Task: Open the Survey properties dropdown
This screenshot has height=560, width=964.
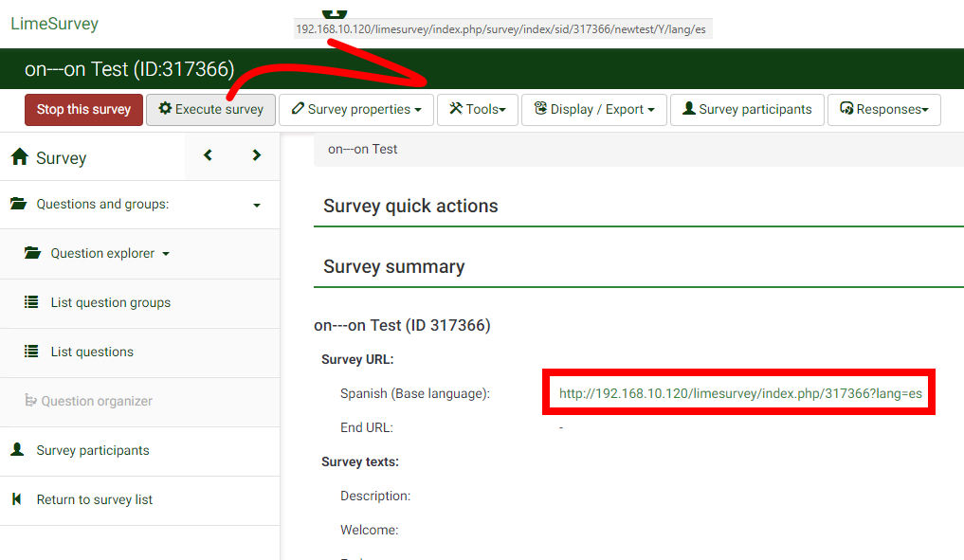Action: coord(356,110)
